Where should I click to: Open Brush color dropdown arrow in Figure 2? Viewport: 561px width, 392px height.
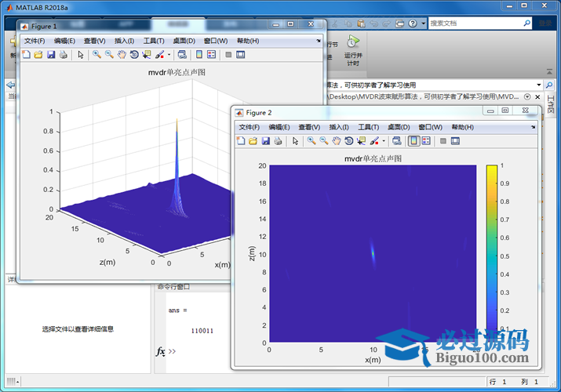pyautogui.click(x=384, y=141)
